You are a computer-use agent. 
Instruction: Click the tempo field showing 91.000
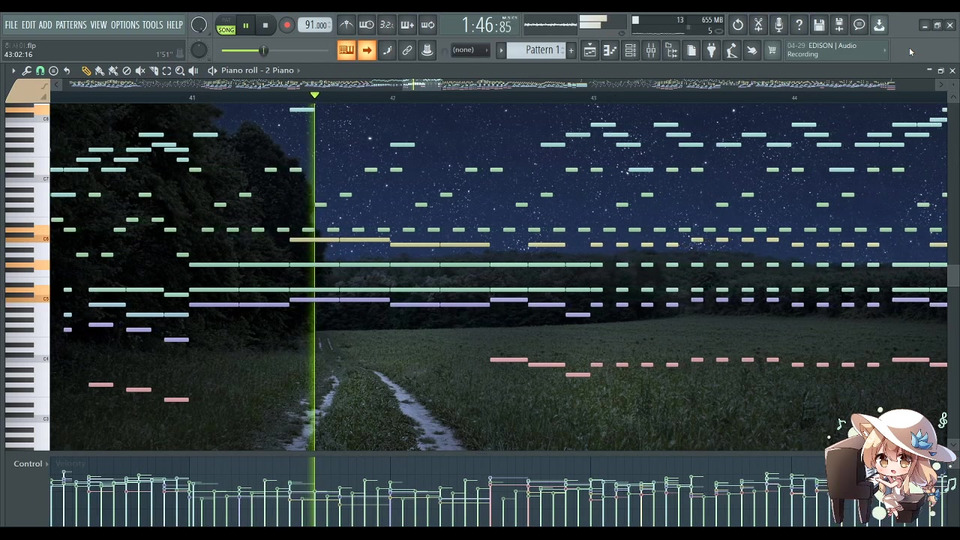[x=315, y=25]
